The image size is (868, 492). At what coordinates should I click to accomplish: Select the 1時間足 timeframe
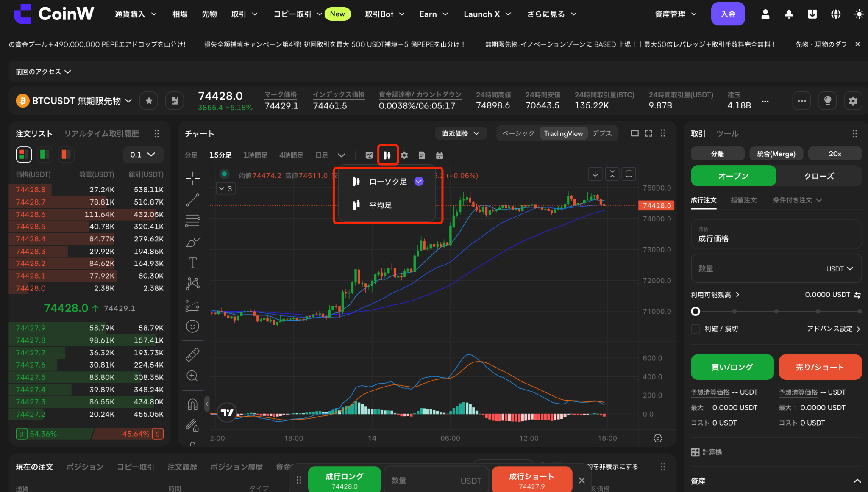tap(255, 155)
